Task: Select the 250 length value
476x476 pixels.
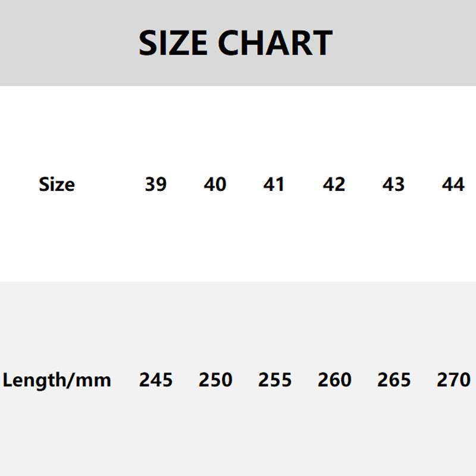Action: click(x=215, y=380)
